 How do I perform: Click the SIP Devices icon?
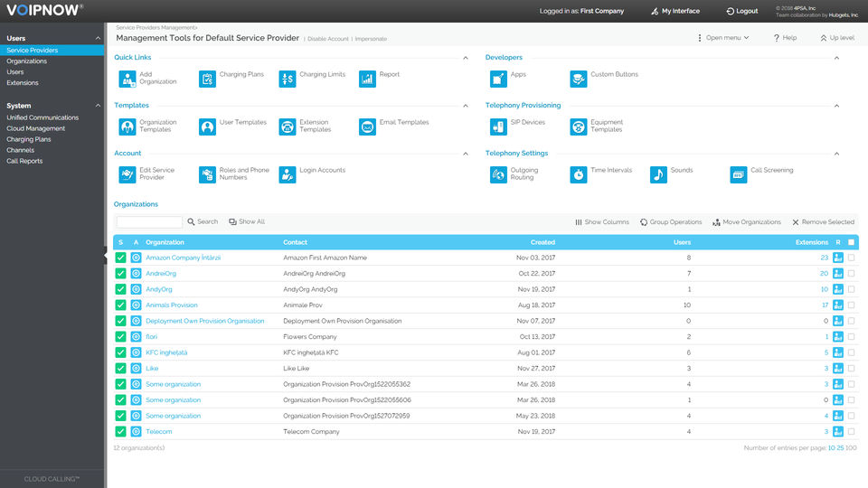pyautogui.click(x=498, y=127)
